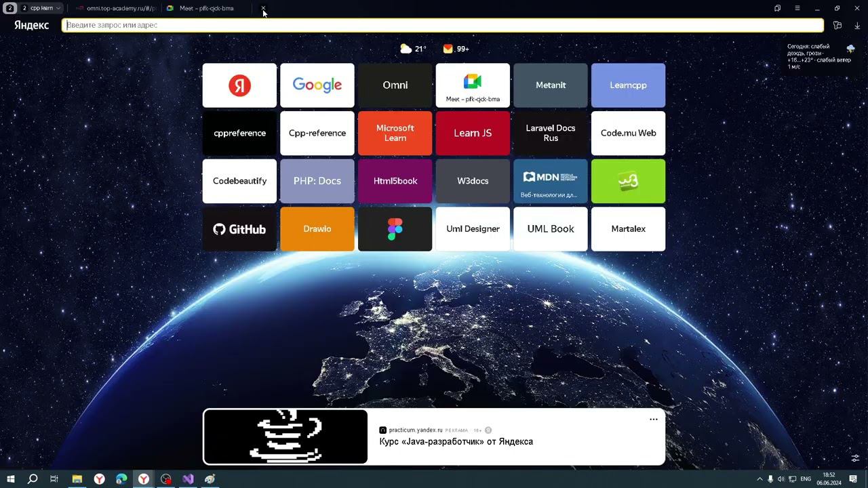Open the background settings sliders icon
Screen dimensions: 868x488
coord(855,459)
